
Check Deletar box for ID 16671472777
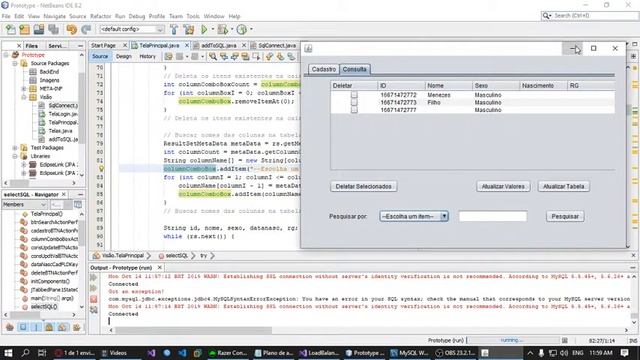[354, 110]
